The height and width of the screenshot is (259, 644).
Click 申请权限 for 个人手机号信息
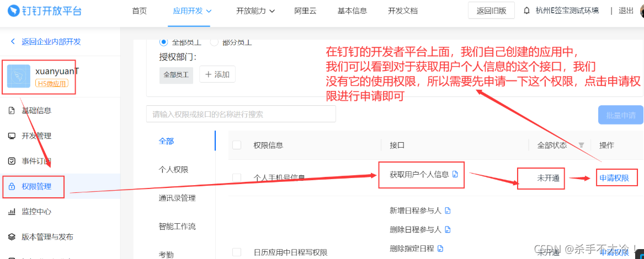point(614,178)
